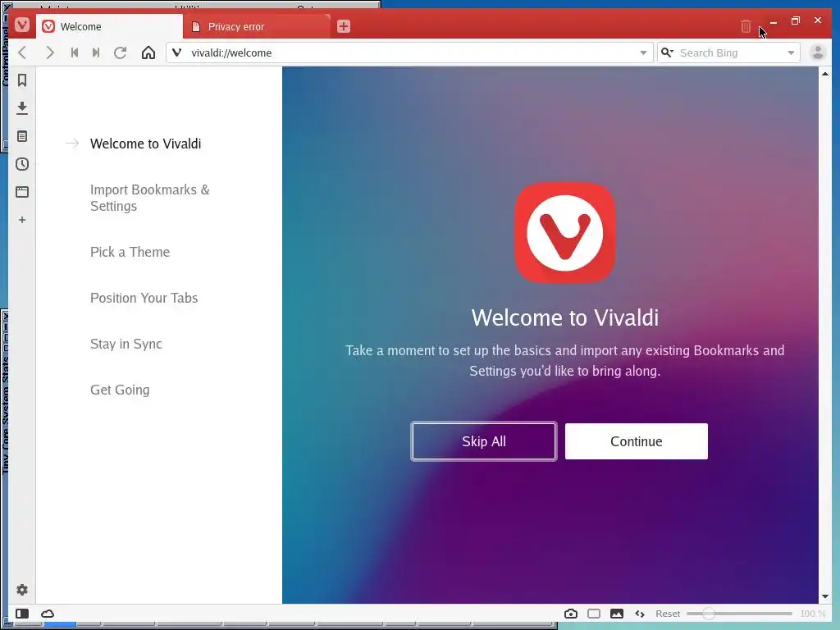The width and height of the screenshot is (840, 630).
Task: Open sync status cloud icon
Action: click(48, 614)
